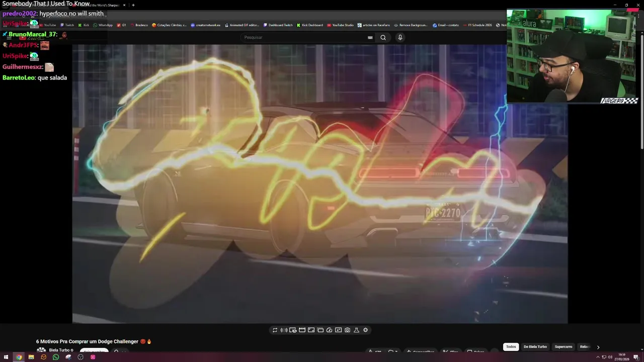Open Chrome from the taskbar
The height and width of the screenshot is (362, 644).
(x=19, y=357)
